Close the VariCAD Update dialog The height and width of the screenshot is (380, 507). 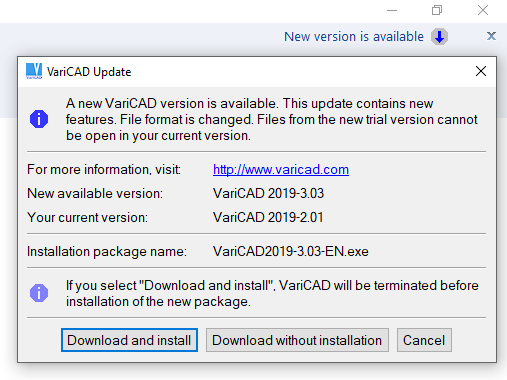[481, 71]
